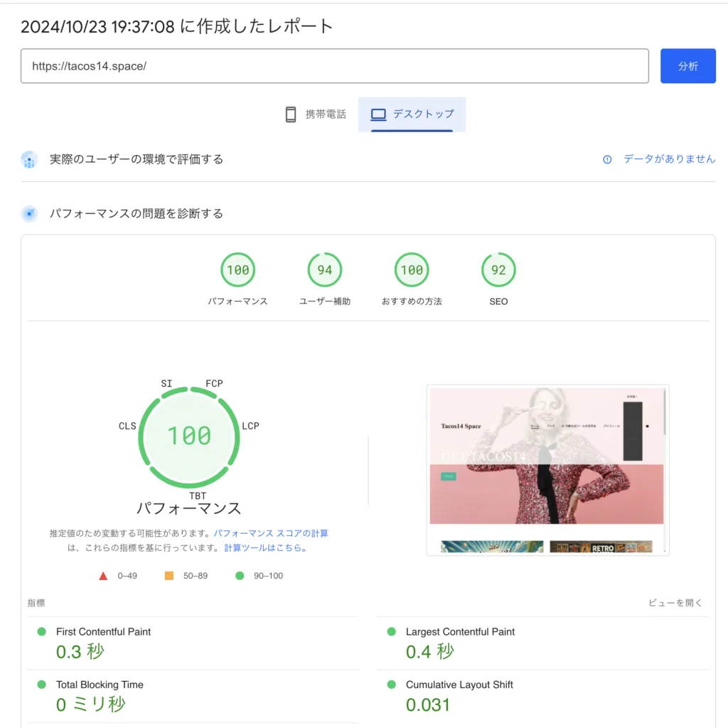Click the 指標 metrics heading
The image size is (728, 728).
coord(36,603)
